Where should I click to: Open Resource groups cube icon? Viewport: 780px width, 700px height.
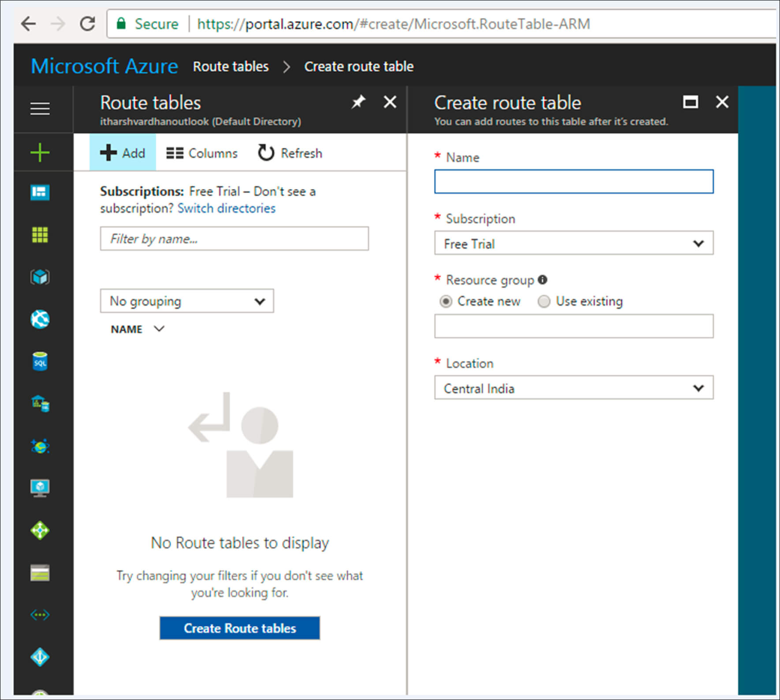coord(40,277)
